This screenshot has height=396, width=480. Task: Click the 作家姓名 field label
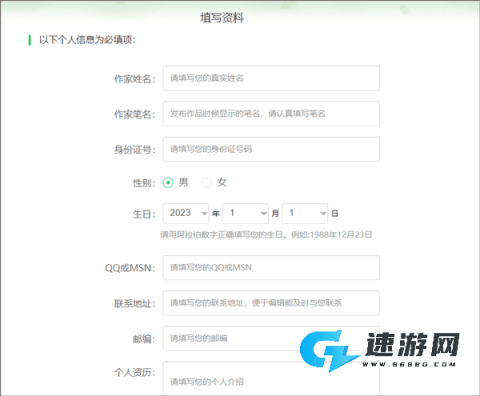[x=135, y=79]
